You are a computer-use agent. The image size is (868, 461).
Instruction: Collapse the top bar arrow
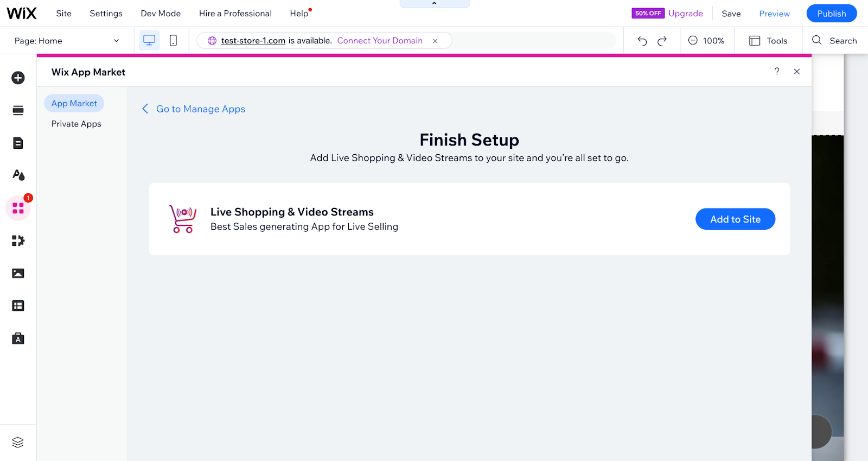(435, 3)
